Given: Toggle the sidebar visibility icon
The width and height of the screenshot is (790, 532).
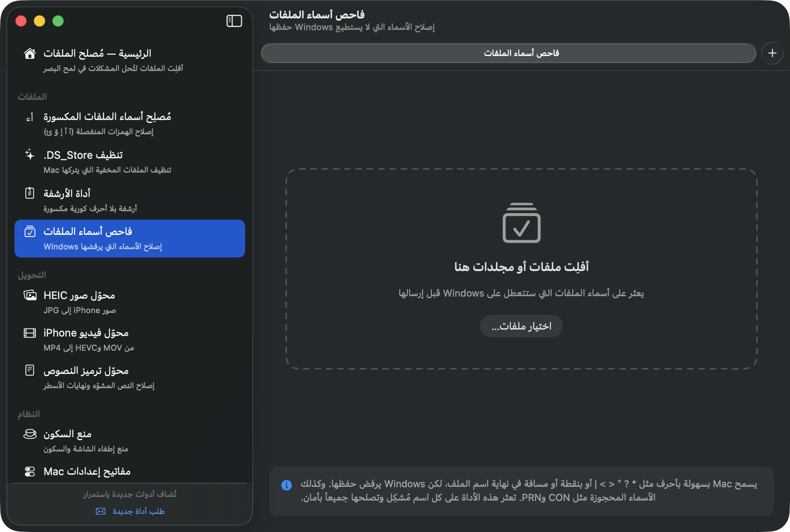Looking at the screenshot, I should (x=234, y=21).
